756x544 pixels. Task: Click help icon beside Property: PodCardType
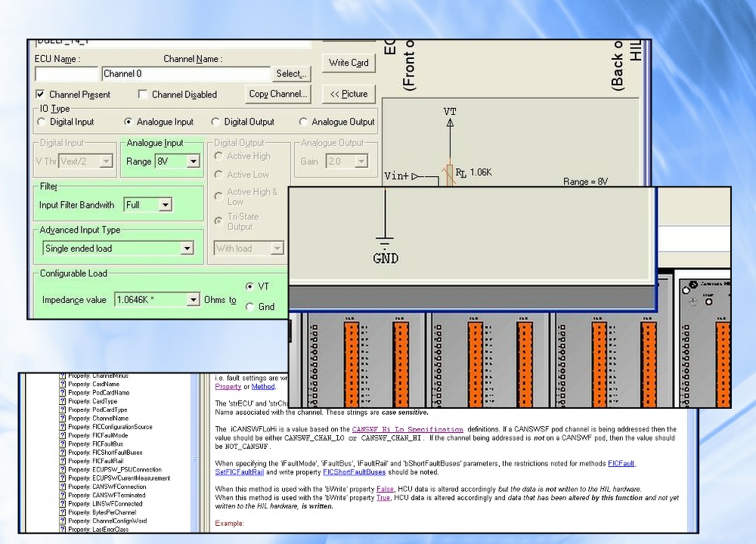click(x=63, y=410)
